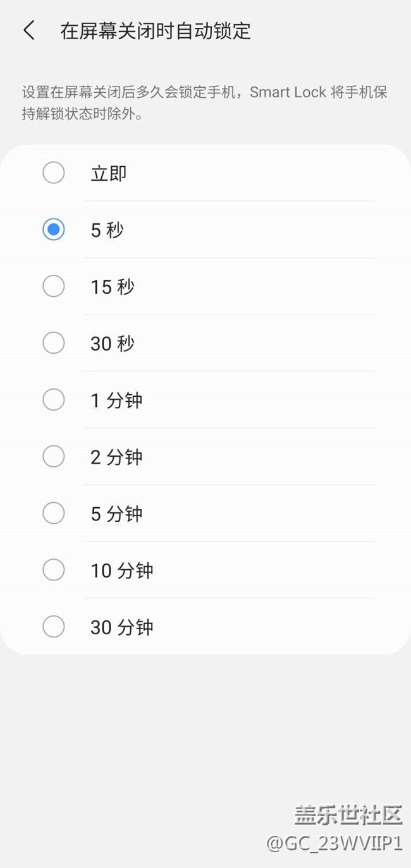The height and width of the screenshot is (868, 411).
Task: Select the 1 分钟 radio button
Action: (x=54, y=400)
